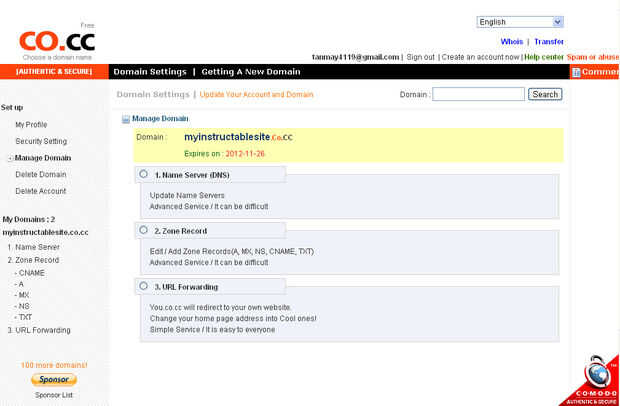The image size is (620, 406).
Task: Open the Sponsor List link
Action: pyautogui.click(x=54, y=395)
